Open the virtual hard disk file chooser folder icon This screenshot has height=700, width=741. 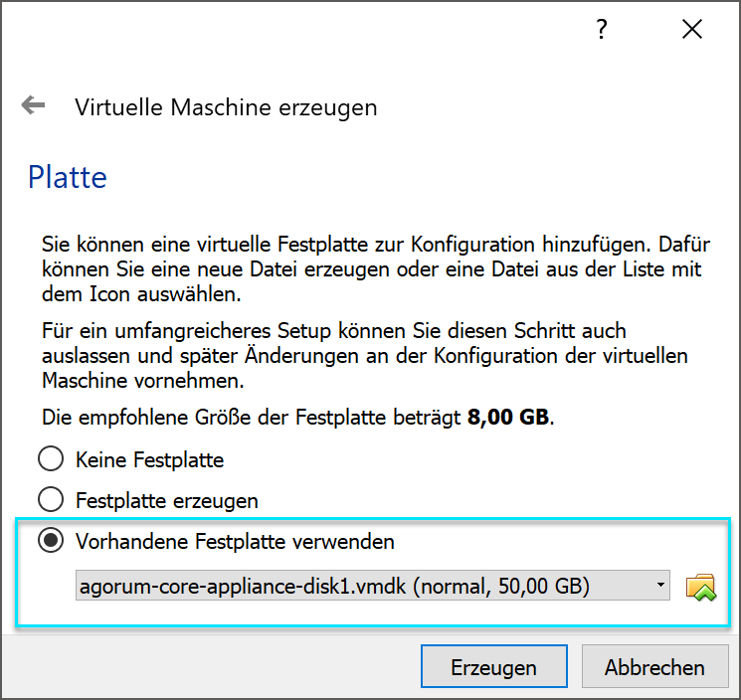[x=700, y=587]
